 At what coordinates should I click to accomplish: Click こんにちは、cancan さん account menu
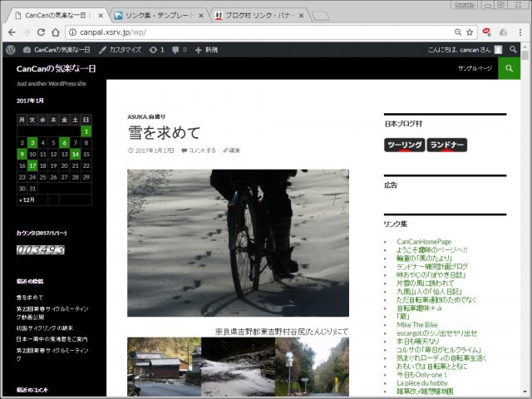coord(465,50)
